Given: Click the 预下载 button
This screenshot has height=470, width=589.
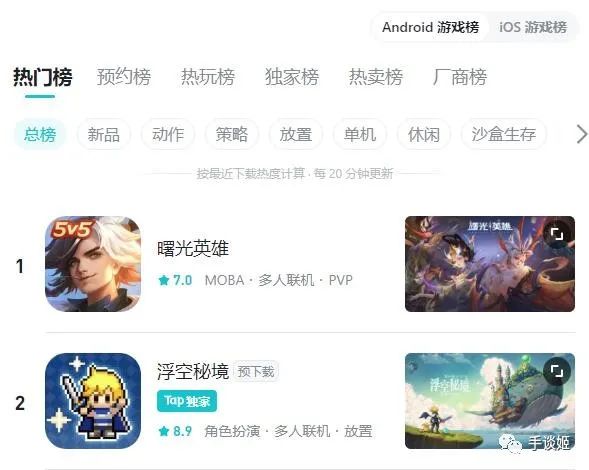Looking at the screenshot, I should (256, 372).
